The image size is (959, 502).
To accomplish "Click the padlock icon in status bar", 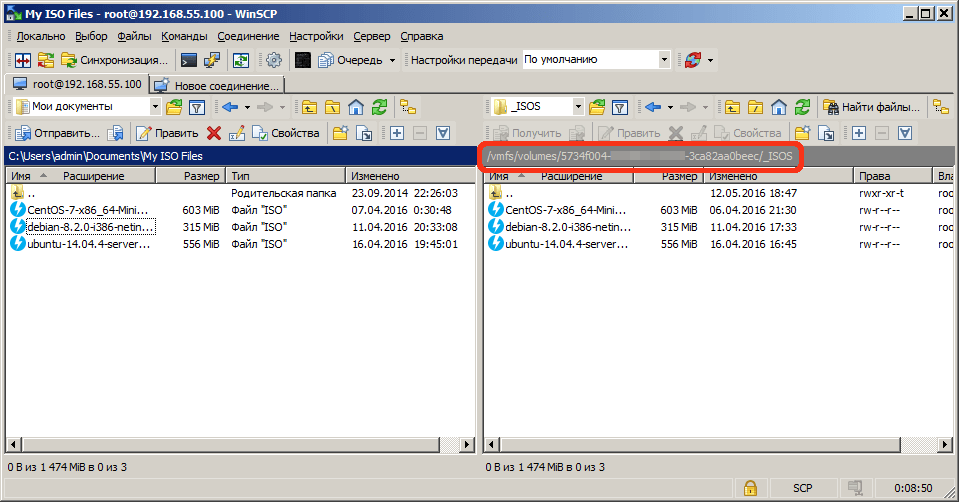I will tap(750, 488).
